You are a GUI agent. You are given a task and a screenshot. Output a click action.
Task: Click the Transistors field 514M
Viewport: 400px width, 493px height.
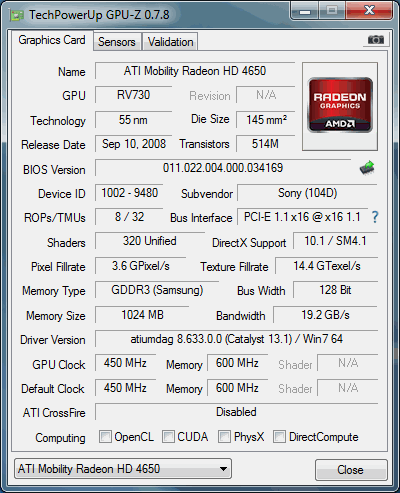[x=266, y=144]
